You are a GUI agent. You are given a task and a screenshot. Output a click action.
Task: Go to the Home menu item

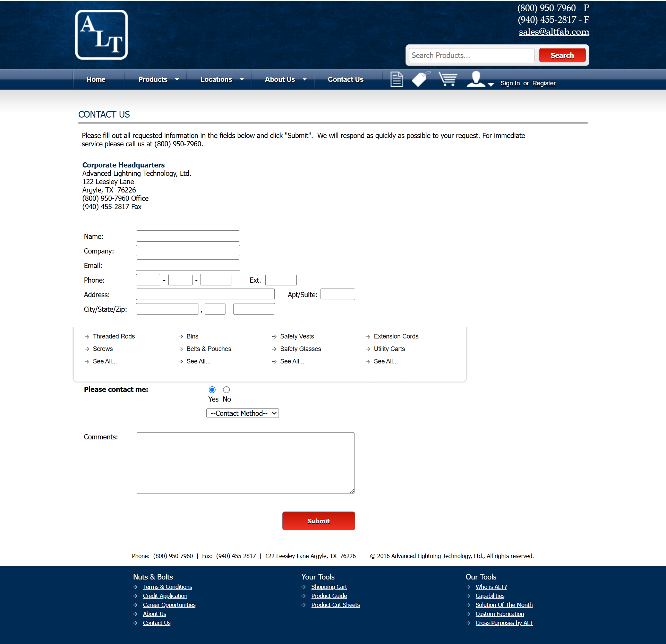tap(96, 79)
